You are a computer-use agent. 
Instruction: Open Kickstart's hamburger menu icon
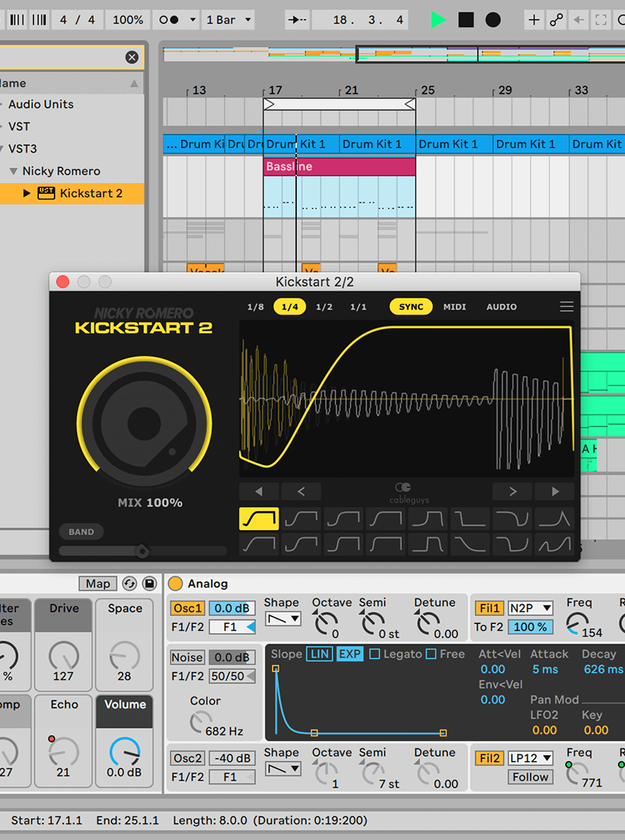(x=567, y=306)
